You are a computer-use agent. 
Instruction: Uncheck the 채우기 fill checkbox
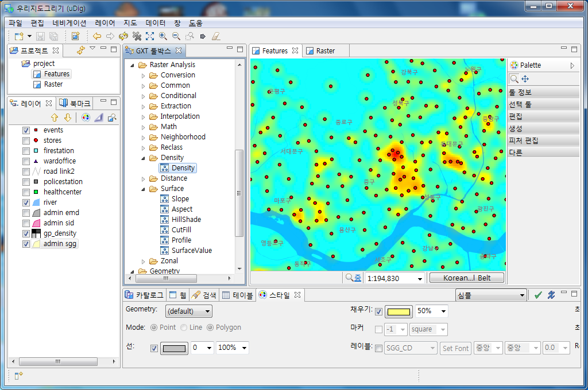point(378,311)
